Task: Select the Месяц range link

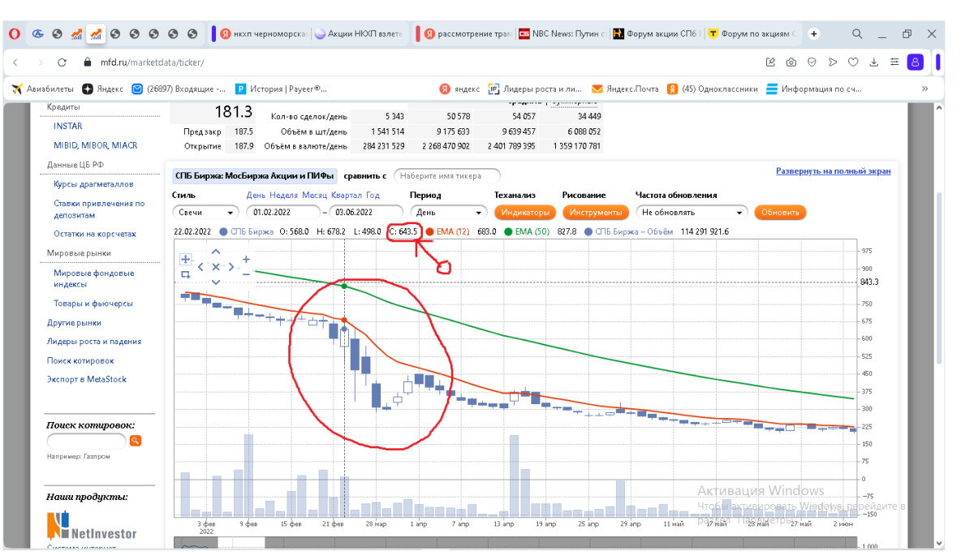Action: click(314, 195)
